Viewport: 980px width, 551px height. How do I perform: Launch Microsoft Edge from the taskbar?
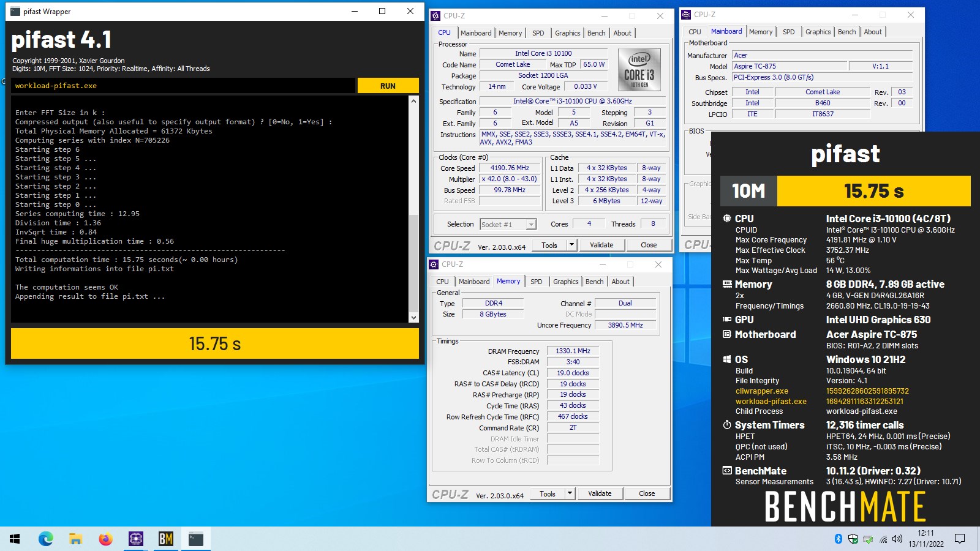[x=45, y=539]
